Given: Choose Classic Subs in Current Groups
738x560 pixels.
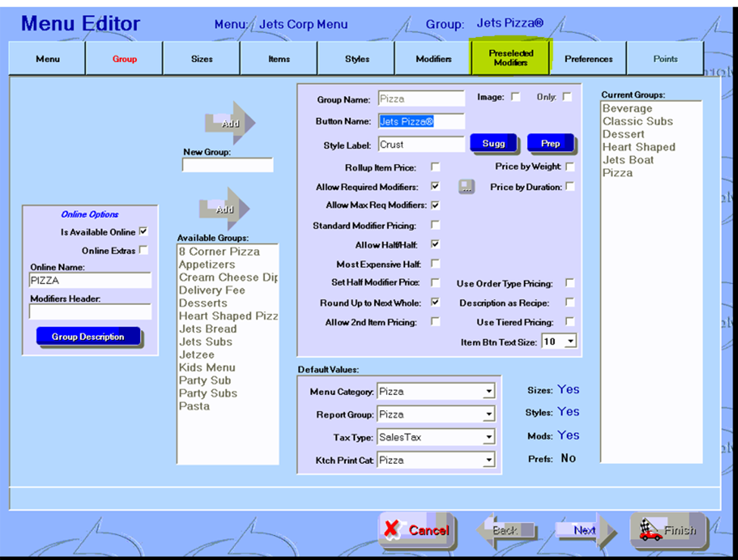Looking at the screenshot, I should [638, 121].
